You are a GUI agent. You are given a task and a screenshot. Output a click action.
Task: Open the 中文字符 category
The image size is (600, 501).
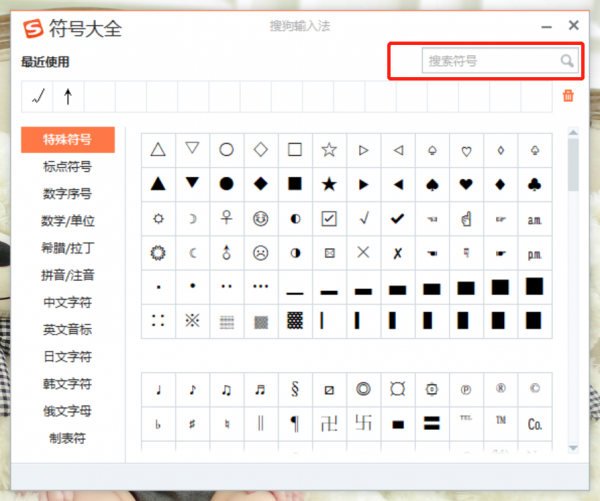coord(68,302)
